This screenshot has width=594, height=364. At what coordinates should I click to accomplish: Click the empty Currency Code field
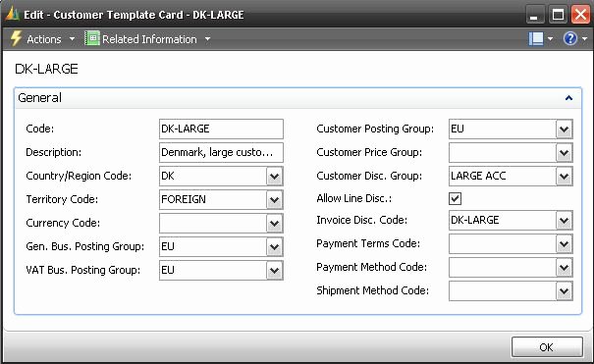(213, 224)
